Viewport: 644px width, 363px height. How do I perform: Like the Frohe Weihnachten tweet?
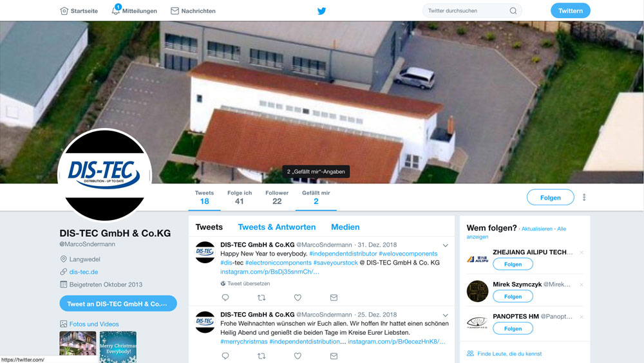pos(298,356)
